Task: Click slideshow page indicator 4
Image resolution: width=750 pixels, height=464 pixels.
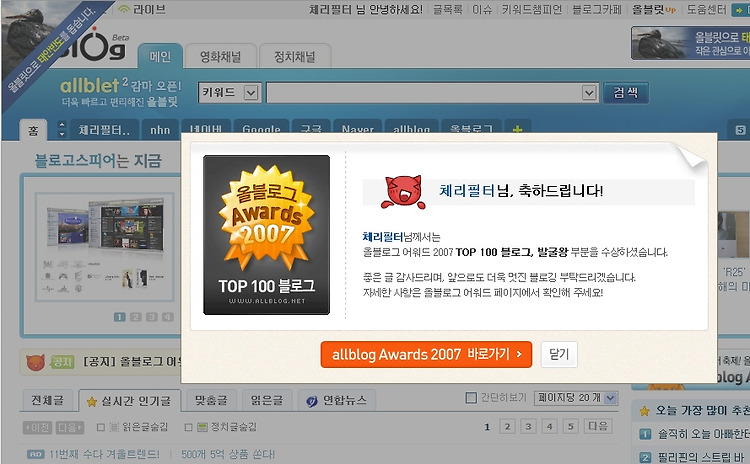Action: pyautogui.click(x=167, y=317)
